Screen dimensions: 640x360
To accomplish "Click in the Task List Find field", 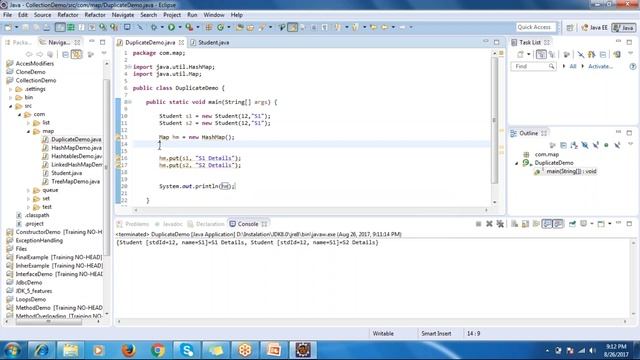I will point(533,66).
